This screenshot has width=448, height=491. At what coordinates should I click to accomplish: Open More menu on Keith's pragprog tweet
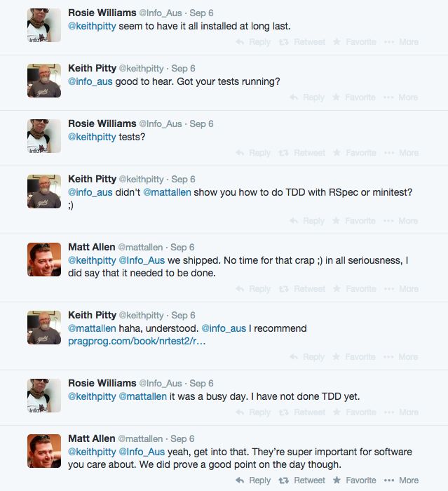pyautogui.click(x=401, y=357)
